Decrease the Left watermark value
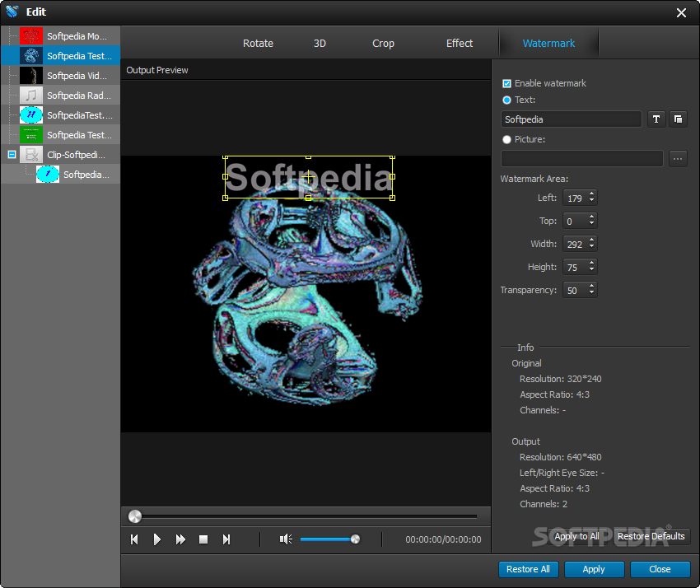This screenshot has width=700, height=588. click(x=592, y=201)
